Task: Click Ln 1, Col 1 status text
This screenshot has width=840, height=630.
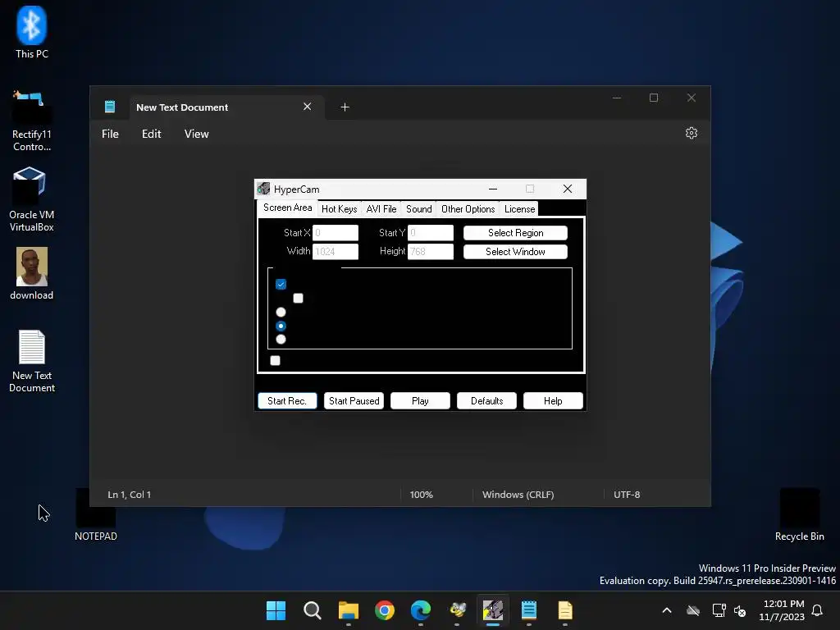Action: [129, 495]
